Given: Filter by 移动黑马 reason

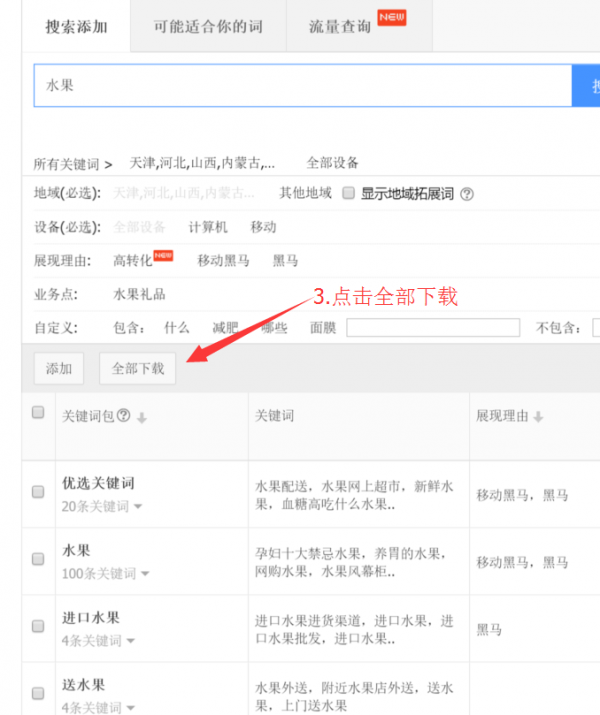Looking at the screenshot, I should 223,260.
